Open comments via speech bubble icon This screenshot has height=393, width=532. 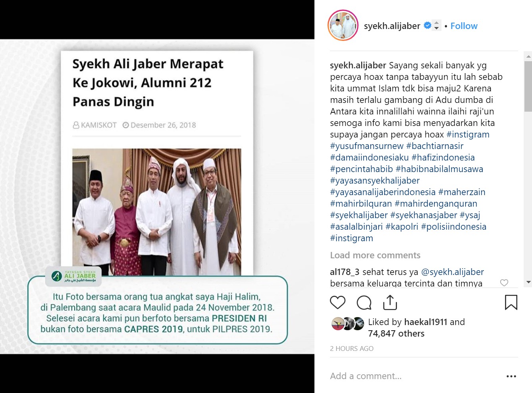pos(364,302)
